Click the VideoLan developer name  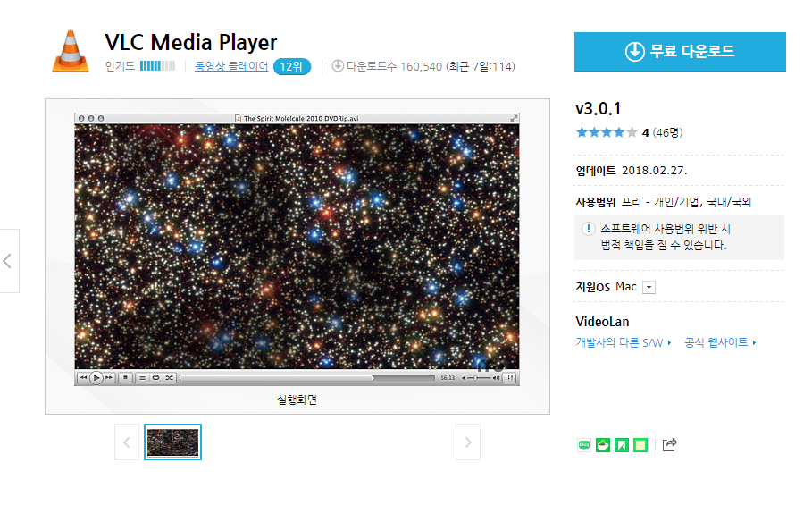click(x=602, y=321)
